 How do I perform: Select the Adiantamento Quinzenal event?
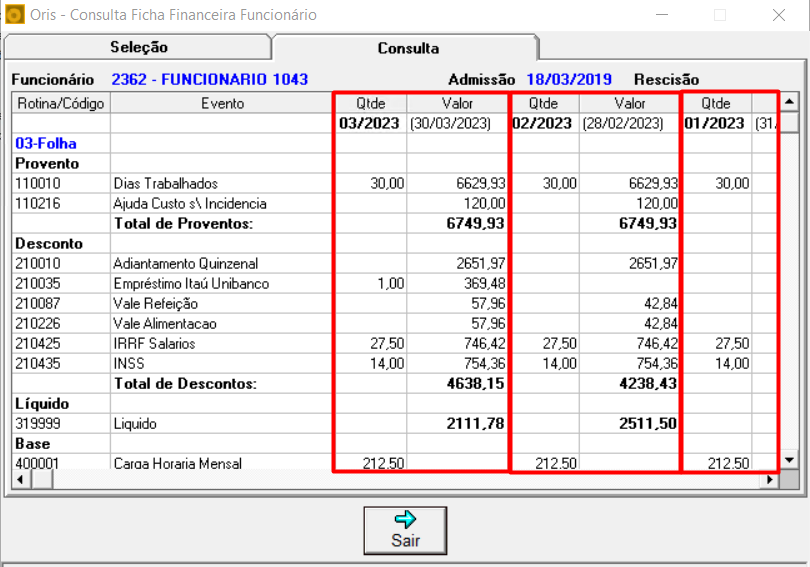(185, 263)
